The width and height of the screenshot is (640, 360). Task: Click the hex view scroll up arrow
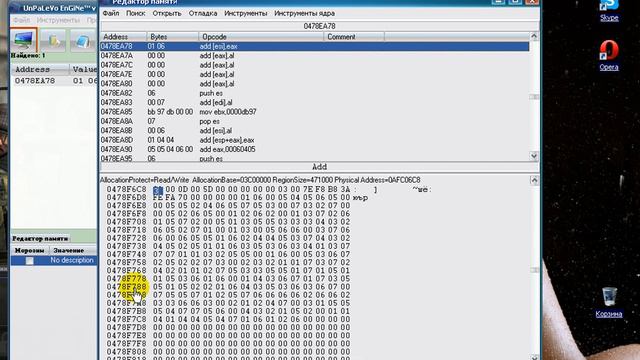(x=534, y=180)
